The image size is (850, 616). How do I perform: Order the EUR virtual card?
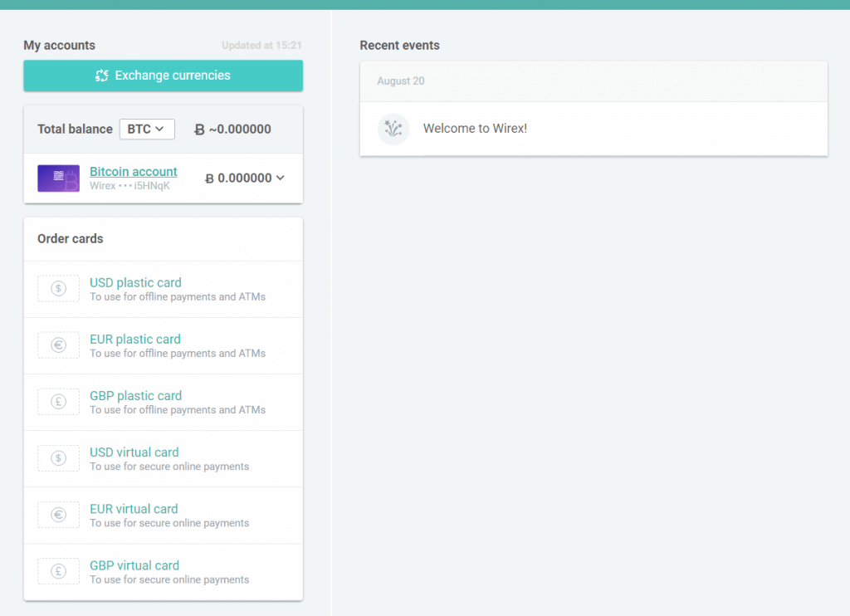[x=134, y=509]
